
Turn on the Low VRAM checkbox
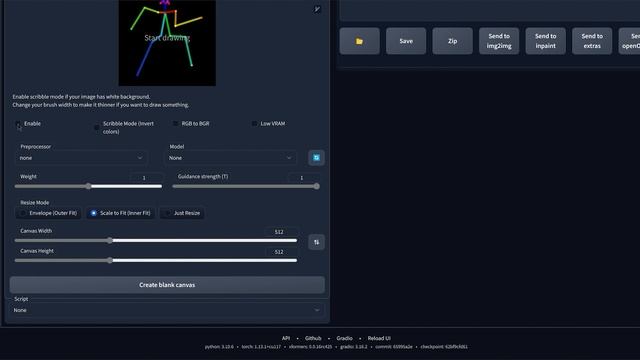point(254,124)
